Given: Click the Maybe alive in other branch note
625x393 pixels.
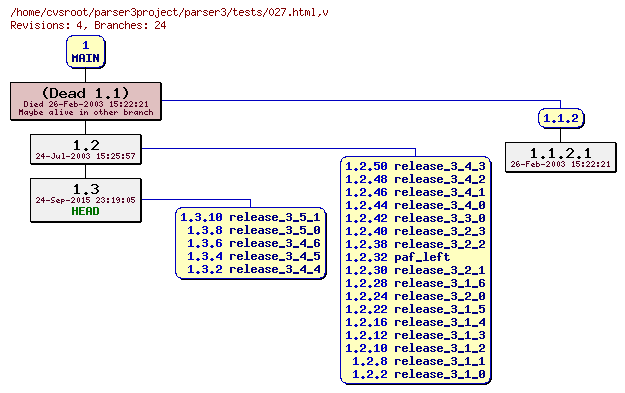Looking at the screenshot, I should [x=86, y=112].
